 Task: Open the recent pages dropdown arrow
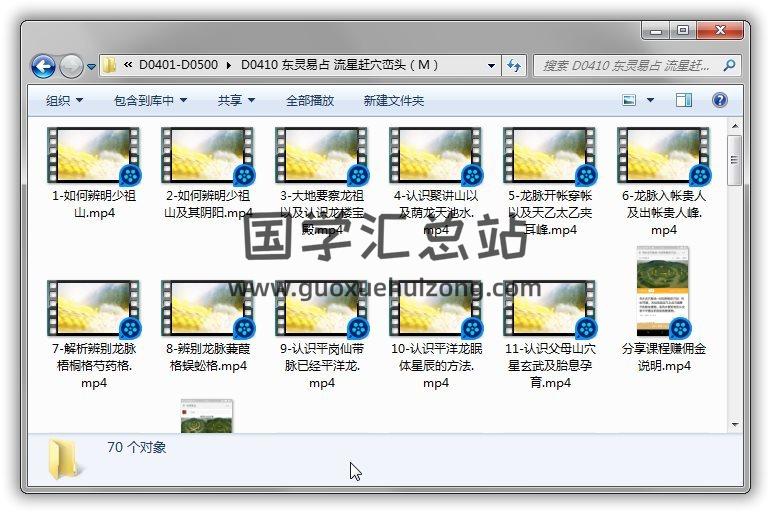pyautogui.click(x=91, y=66)
